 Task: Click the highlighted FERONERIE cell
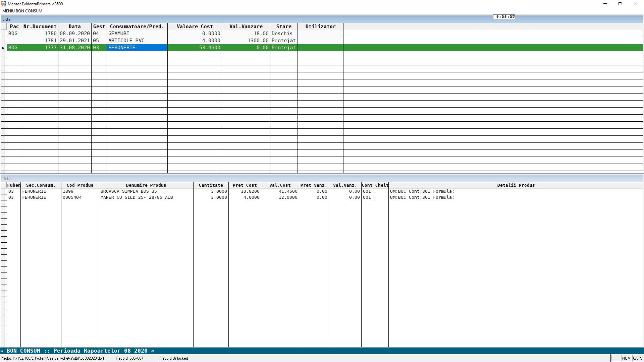pos(137,48)
